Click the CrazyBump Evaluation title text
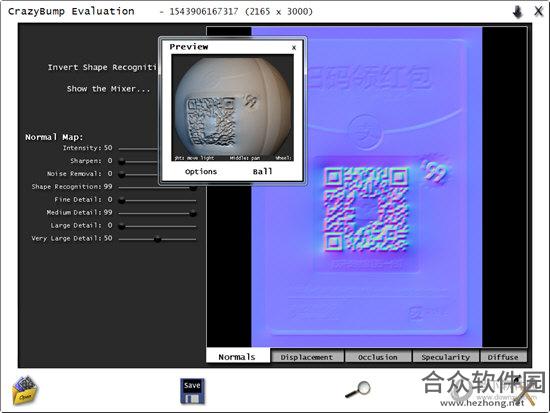Image resolution: width=550 pixels, height=413 pixels. click(x=71, y=11)
